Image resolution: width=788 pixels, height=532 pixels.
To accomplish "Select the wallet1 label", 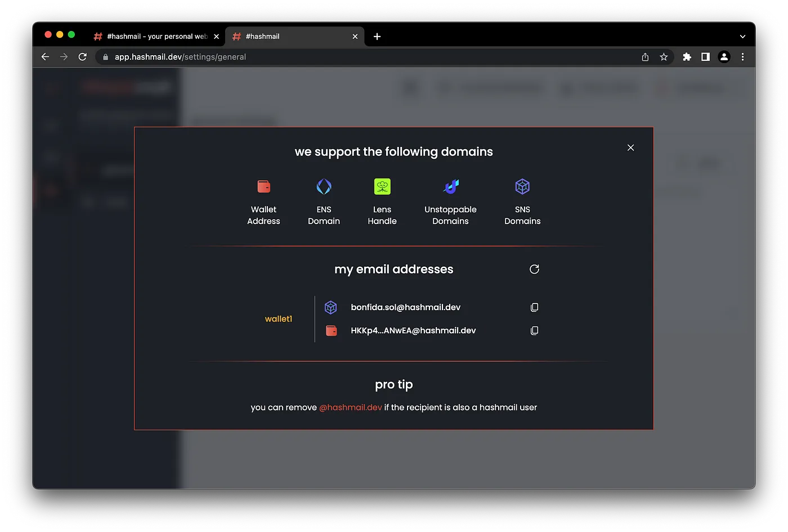I will pyautogui.click(x=279, y=319).
